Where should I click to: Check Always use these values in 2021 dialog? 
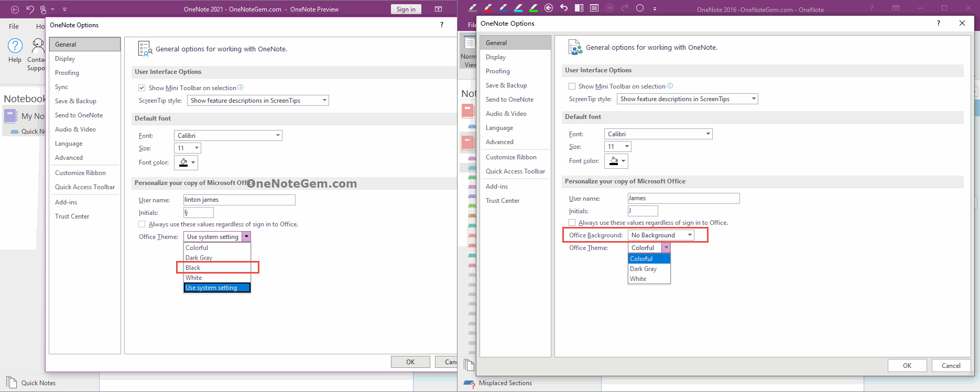click(141, 224)
